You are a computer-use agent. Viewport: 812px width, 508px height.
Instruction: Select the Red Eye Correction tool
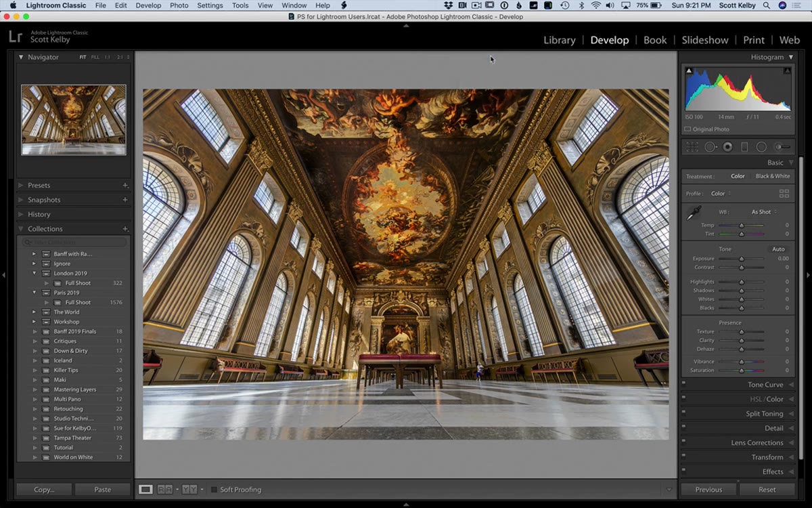click(727, 146)
